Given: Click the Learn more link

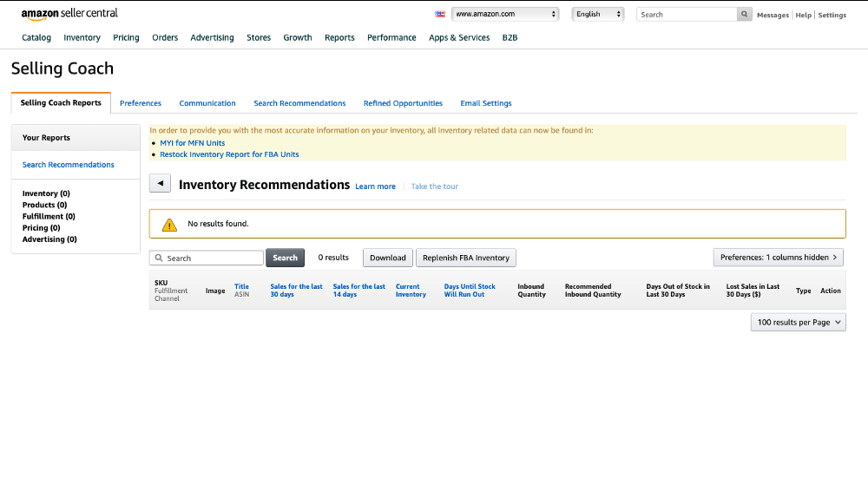Looking at the screenshot, I should pyautogui.click(x=375, y=187).
